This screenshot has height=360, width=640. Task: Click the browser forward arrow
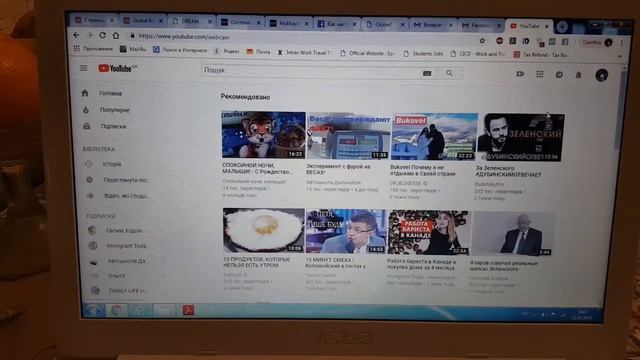[89, 36]
